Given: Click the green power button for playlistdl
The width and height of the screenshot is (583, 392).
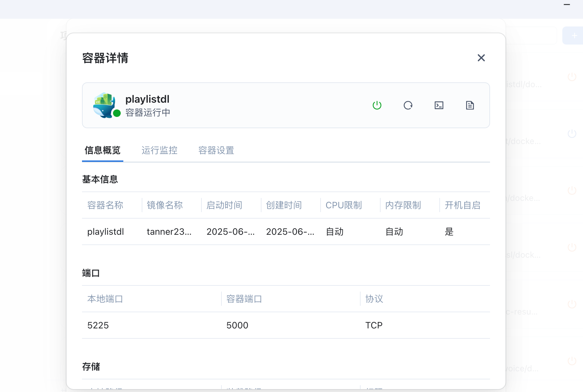Looking at the screenshot, I should (x=377, y=105).
